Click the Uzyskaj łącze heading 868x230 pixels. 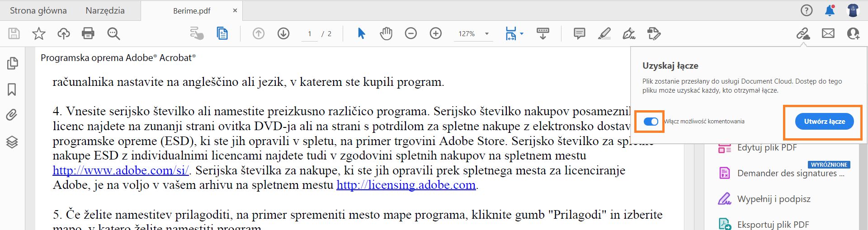(x=670, y=66)
